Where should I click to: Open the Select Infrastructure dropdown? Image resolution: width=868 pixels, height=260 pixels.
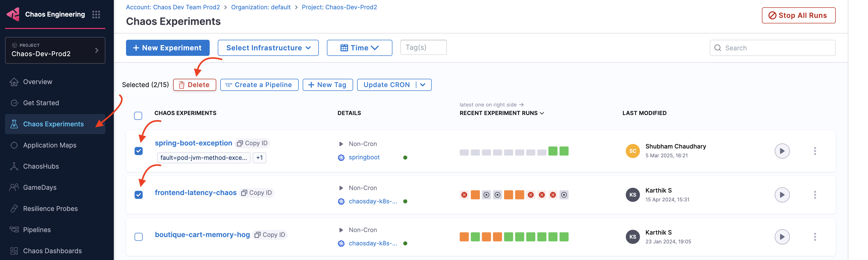click(x=268, y=47)
